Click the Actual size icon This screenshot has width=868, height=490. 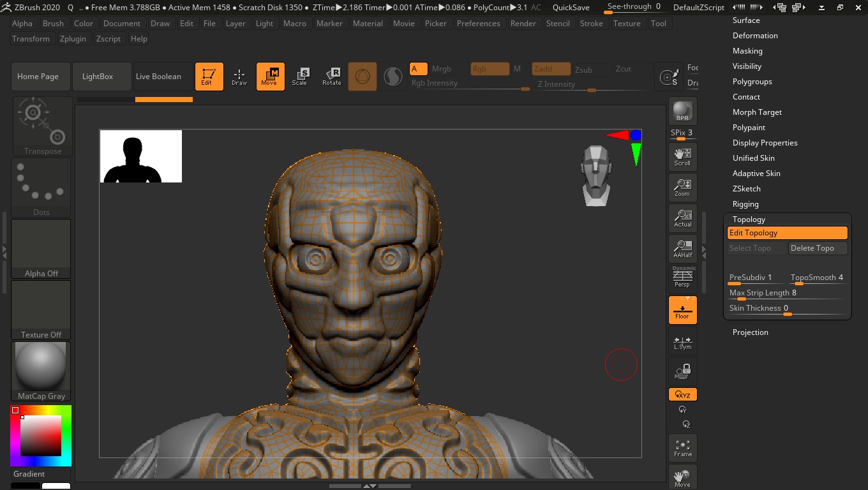(x=682, y=218)
